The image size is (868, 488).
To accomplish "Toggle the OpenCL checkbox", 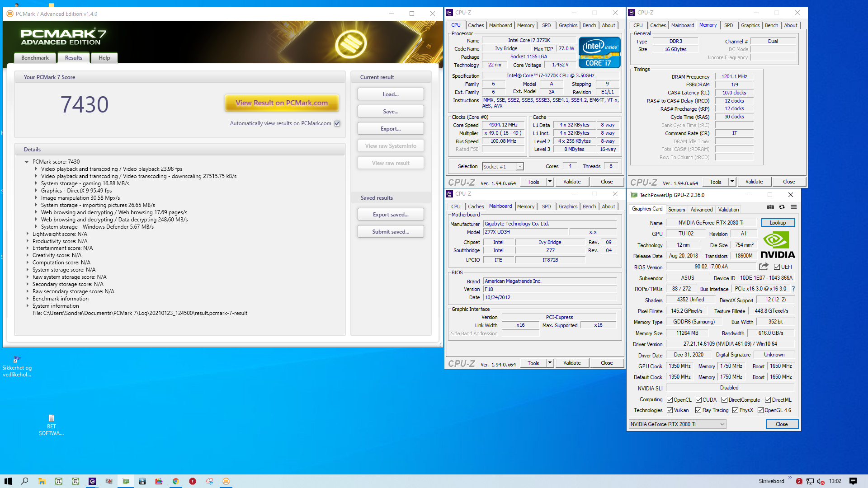I will tap(670, 399).
